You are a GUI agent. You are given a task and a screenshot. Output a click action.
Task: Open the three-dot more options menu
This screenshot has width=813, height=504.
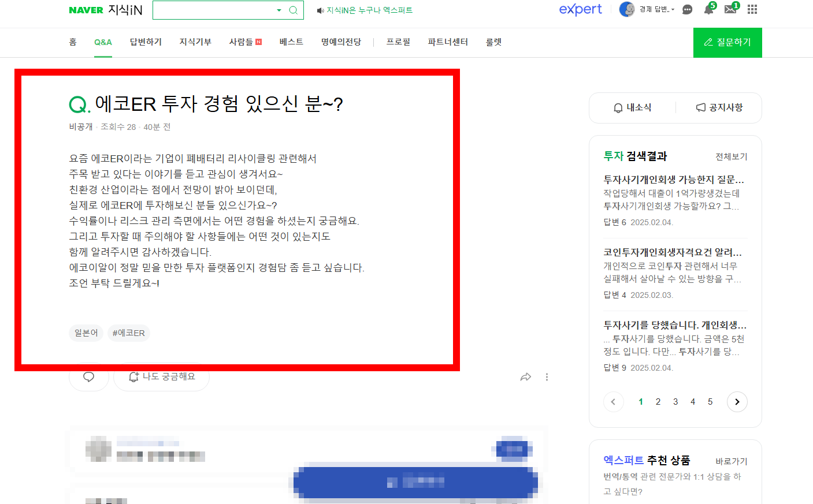pyautogui.click(x=547, y=377)
